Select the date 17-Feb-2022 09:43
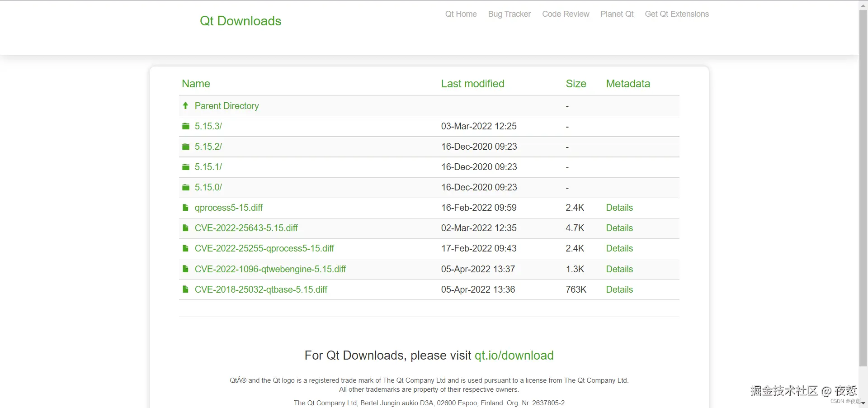Screen dimensions: 868x408 pos(479,248)
